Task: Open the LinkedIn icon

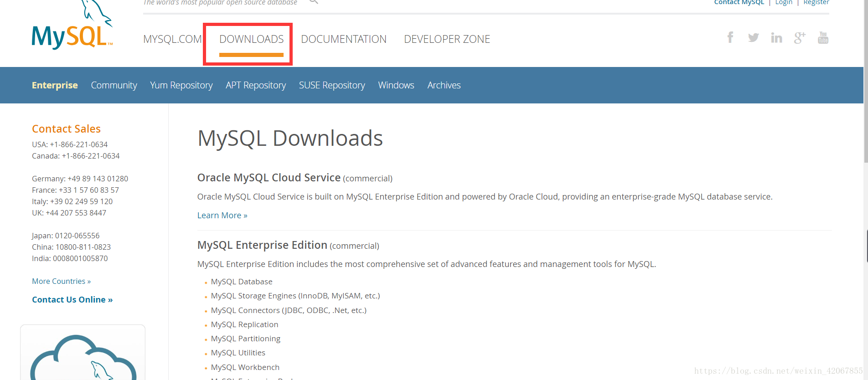Action: tap(776, 37)
